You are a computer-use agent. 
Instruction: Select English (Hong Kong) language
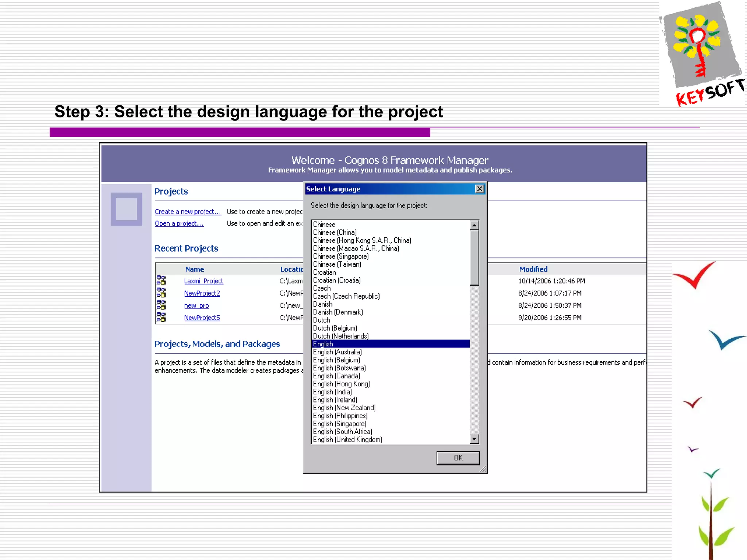click(391, 384)
